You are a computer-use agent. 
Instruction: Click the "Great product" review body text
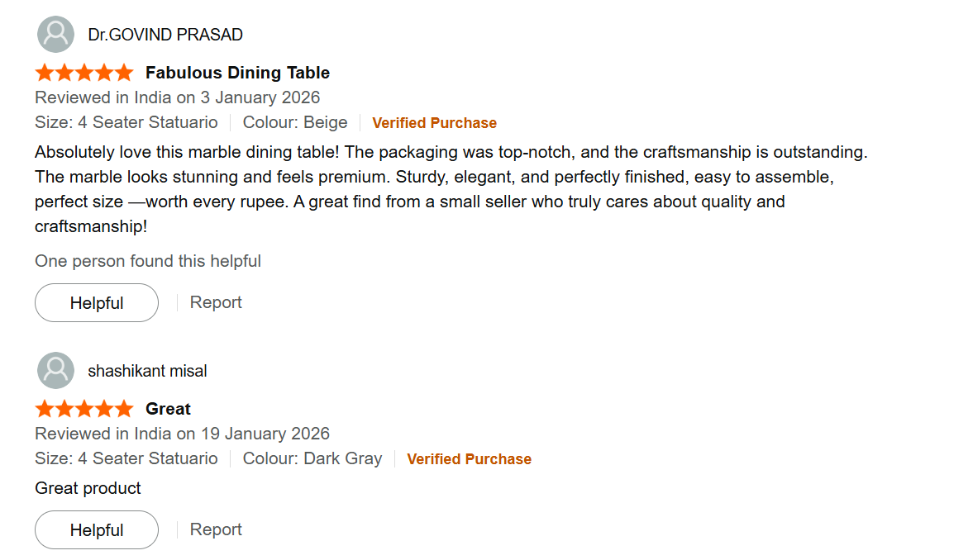[x=88, y=488]
